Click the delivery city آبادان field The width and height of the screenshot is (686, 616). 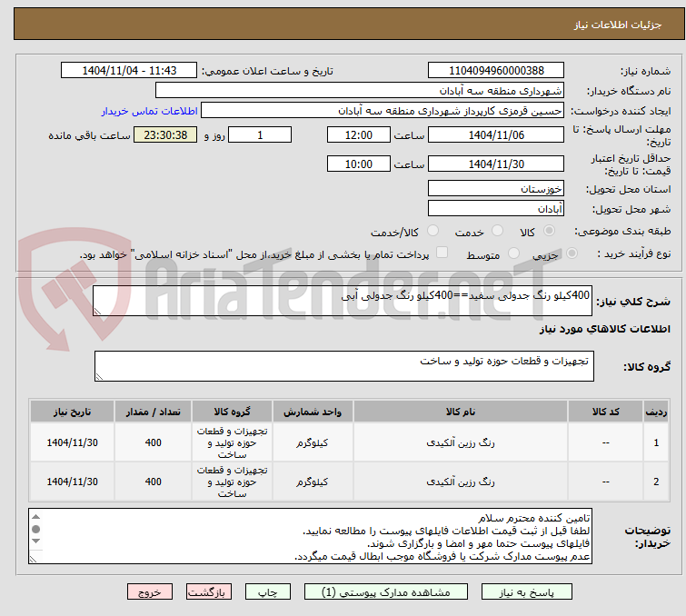496,209
